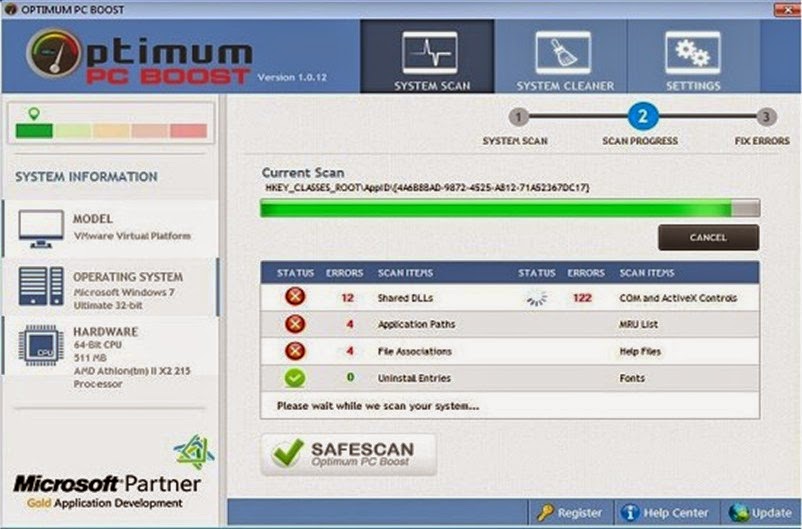Click the Optimum PC Boost title bar icon
Image resolution: width=802 pixels, height=529 pixels.
pyautogui.click(x=10, y=9)
